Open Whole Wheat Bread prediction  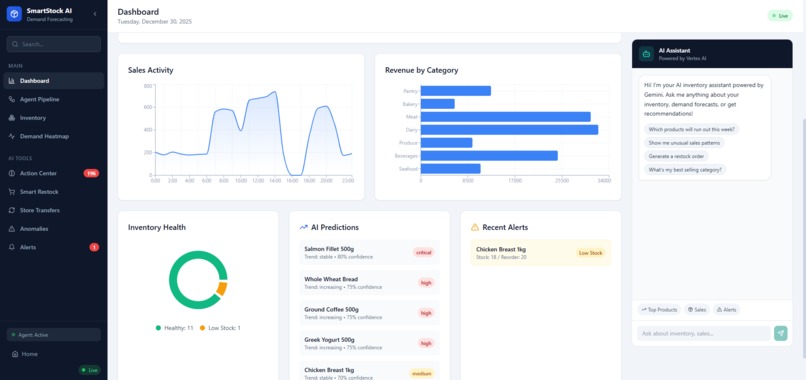369,283
